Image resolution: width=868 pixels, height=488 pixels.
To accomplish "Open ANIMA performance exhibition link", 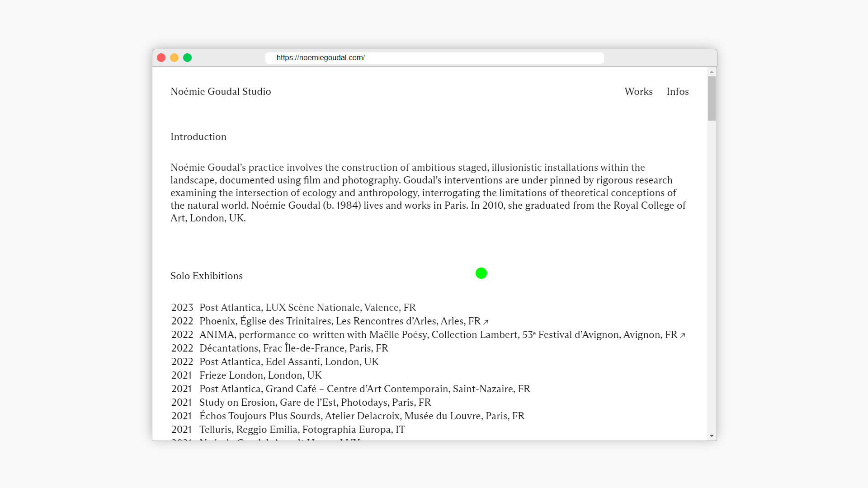I will [438, 334].
